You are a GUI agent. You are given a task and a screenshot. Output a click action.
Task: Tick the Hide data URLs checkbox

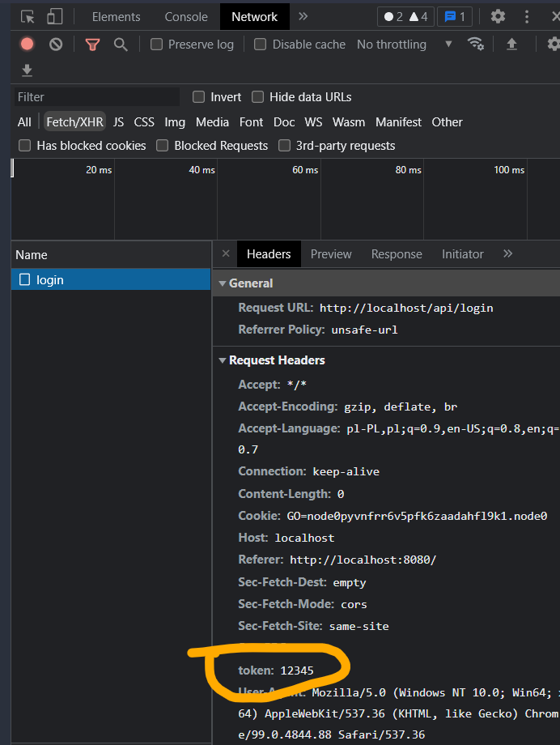point(258,97)
